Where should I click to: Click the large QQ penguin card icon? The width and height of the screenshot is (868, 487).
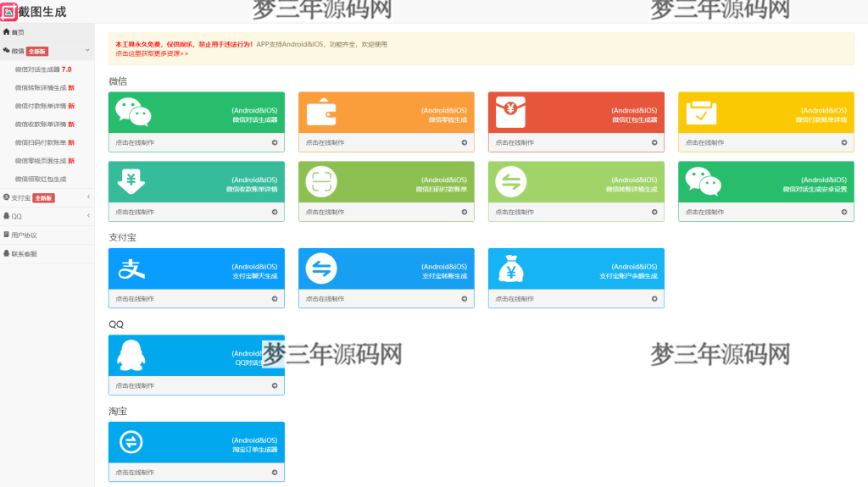131,355
